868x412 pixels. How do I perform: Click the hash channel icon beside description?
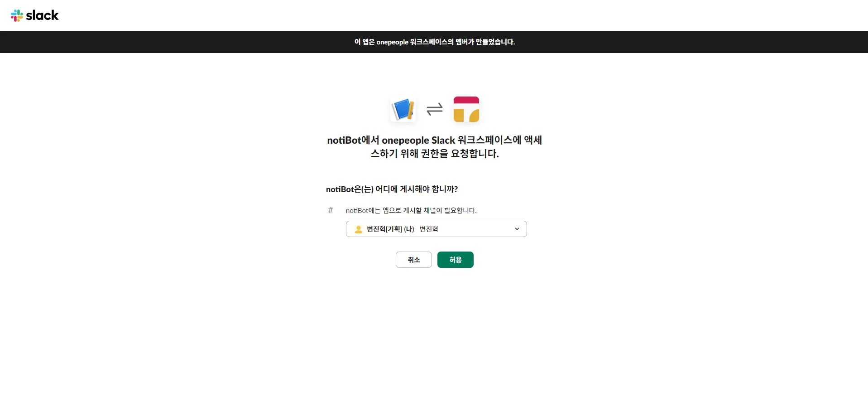(x=331, y=210)
